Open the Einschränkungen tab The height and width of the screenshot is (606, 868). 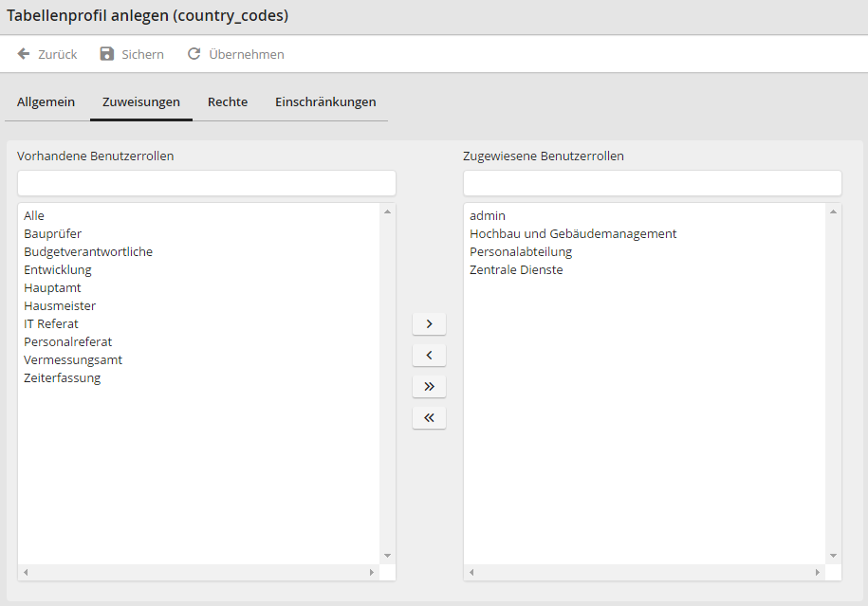(x=325, y=102)
